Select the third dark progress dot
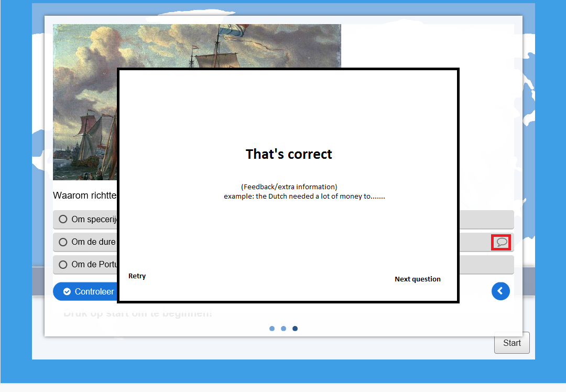 coord(295,329)
